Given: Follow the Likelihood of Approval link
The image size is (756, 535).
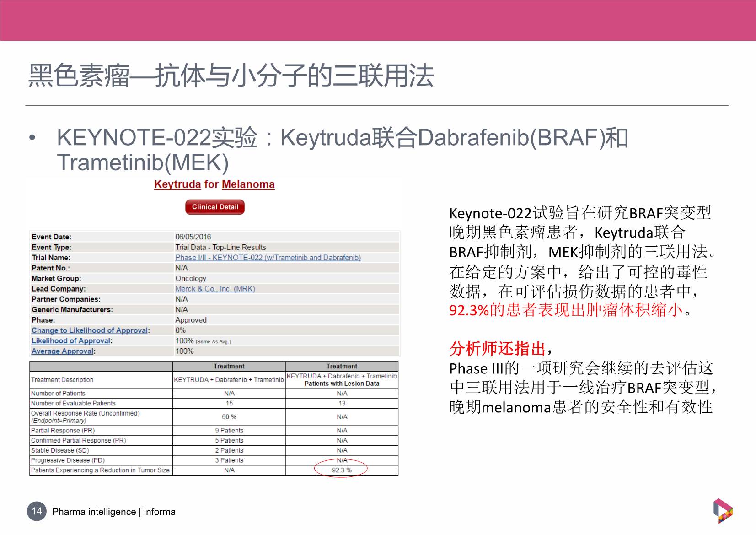Looking at the screenshot, I should pyautogui.click(x=71, y=341).
